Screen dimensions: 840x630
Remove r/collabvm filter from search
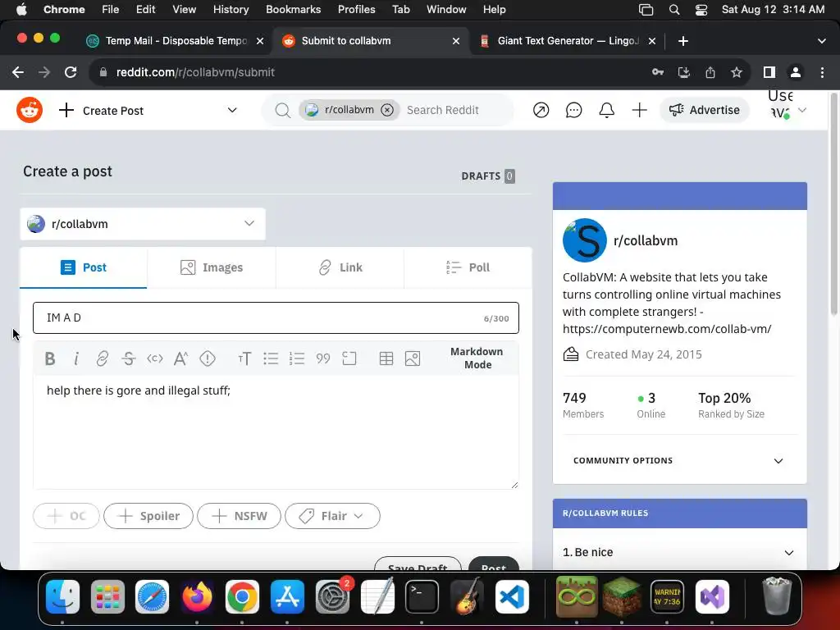[387, 110]
